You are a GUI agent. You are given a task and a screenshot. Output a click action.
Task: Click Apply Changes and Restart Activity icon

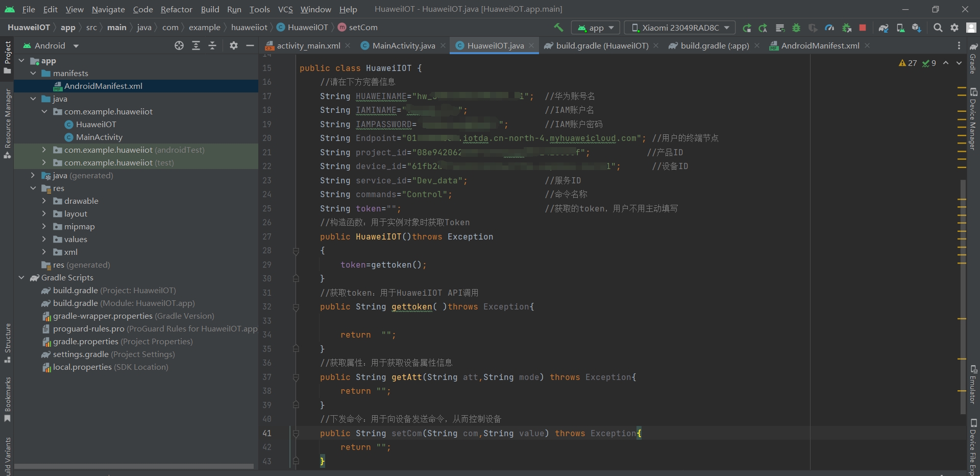pos(763,28)
